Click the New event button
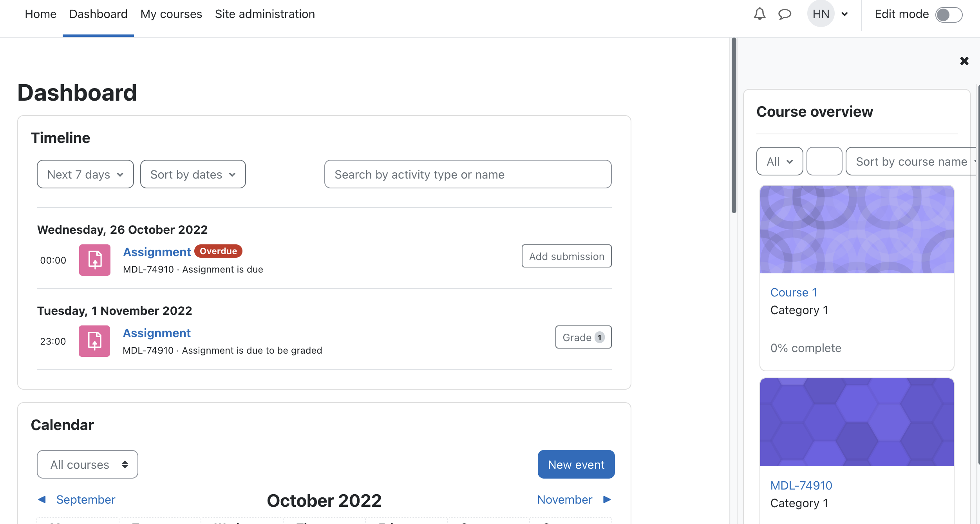Image resolution: width=980 pixels, height=524 pixels. [x=576, y=464]
